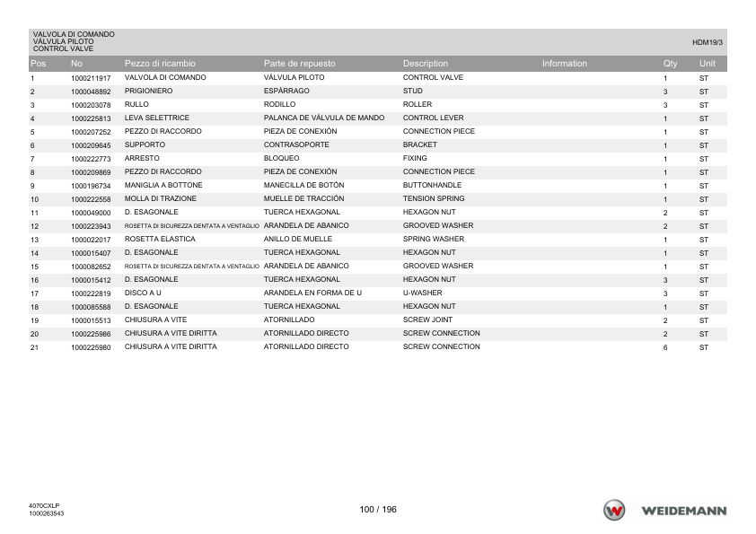Click the 4070CXLP model label

[x=44, y=506]
